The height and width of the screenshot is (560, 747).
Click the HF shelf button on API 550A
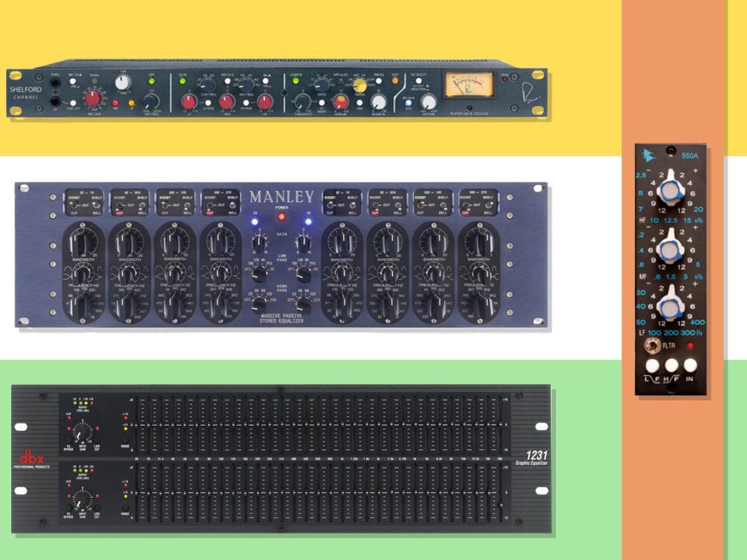click(672, 365)
